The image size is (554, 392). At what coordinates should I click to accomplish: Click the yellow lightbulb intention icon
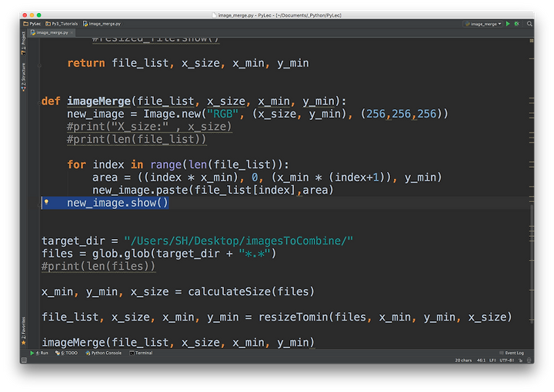pos(46,202)
